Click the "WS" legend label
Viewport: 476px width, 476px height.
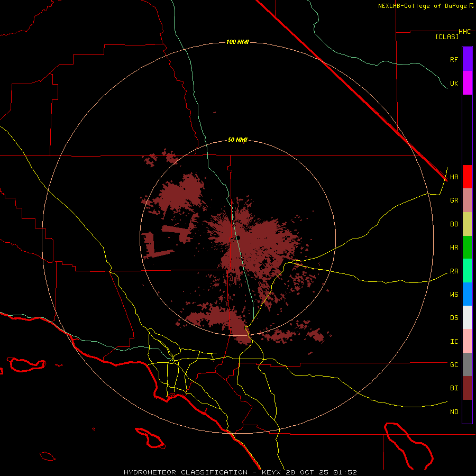454,295
